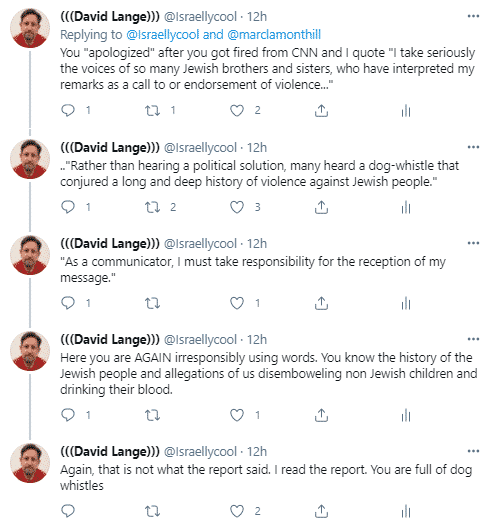The image size is (493, 527).
Task: Like the first tweet with 2 likes
Action: tap(237, 110)
